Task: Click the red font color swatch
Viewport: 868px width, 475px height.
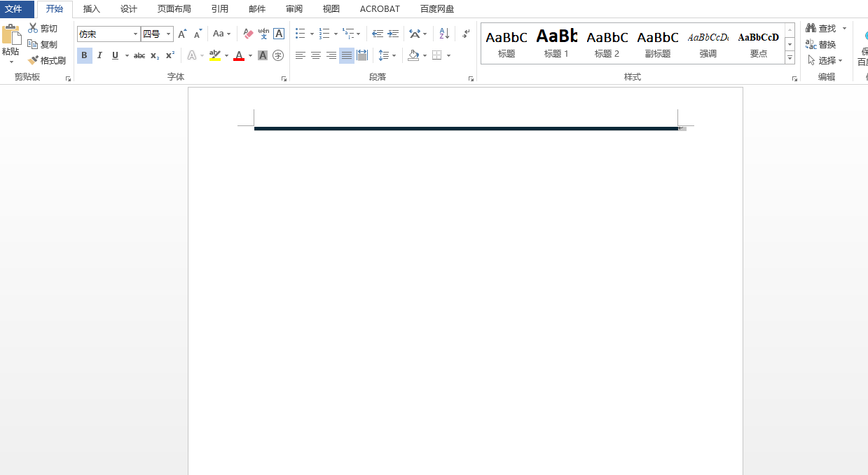Action: [239, 55]
